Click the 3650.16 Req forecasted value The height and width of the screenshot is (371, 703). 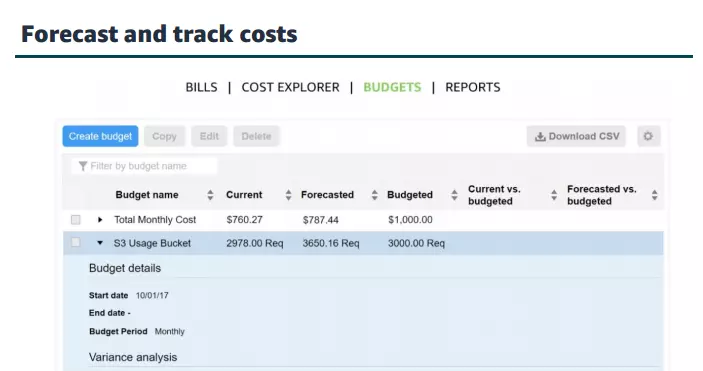(331, 243)
